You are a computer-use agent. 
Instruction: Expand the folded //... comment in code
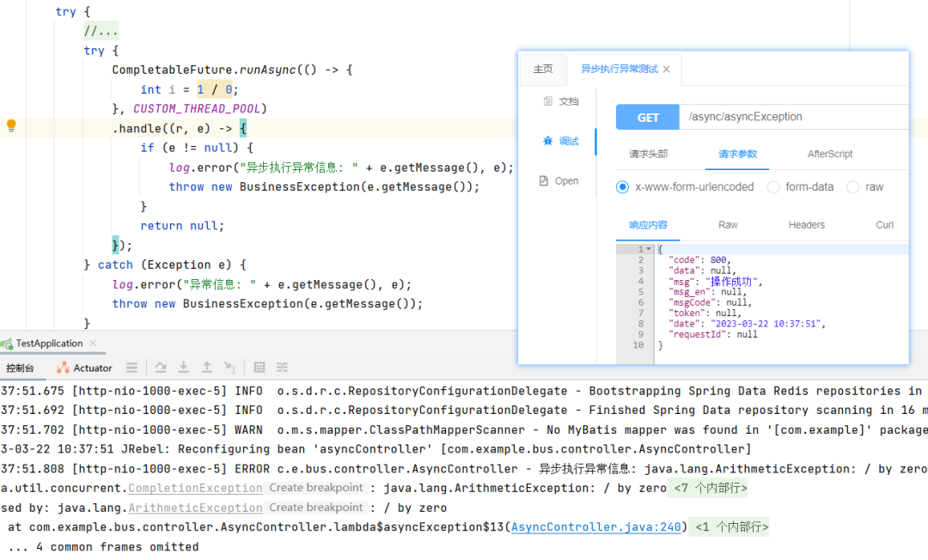point(101,31)
